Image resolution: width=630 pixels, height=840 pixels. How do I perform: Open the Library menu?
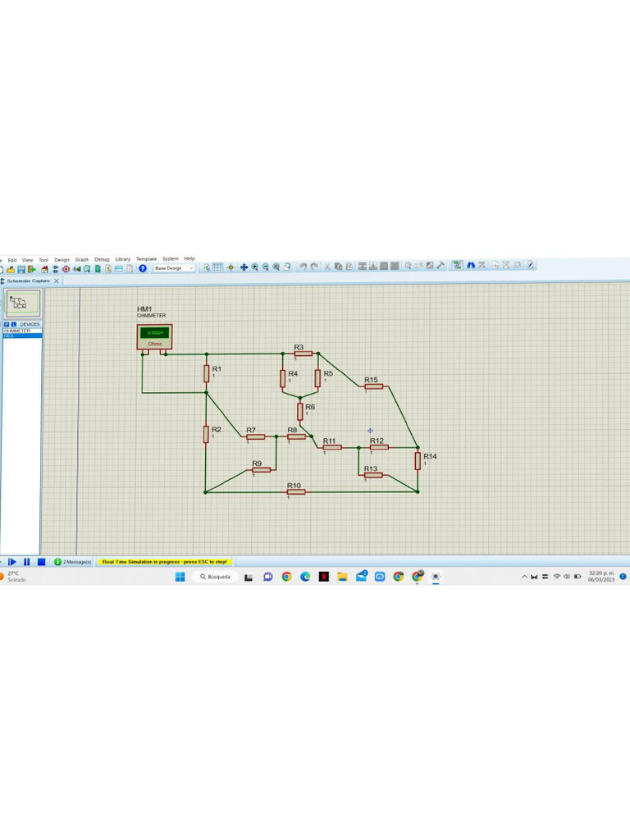[x=122, y=259]
